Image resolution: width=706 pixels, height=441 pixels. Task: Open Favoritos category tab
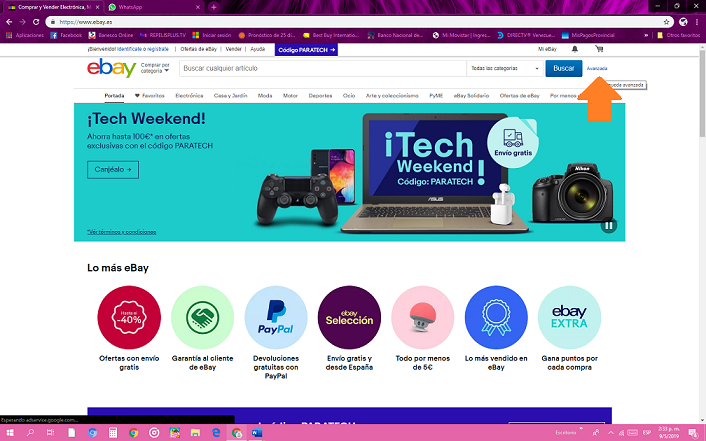click(150, 95)
